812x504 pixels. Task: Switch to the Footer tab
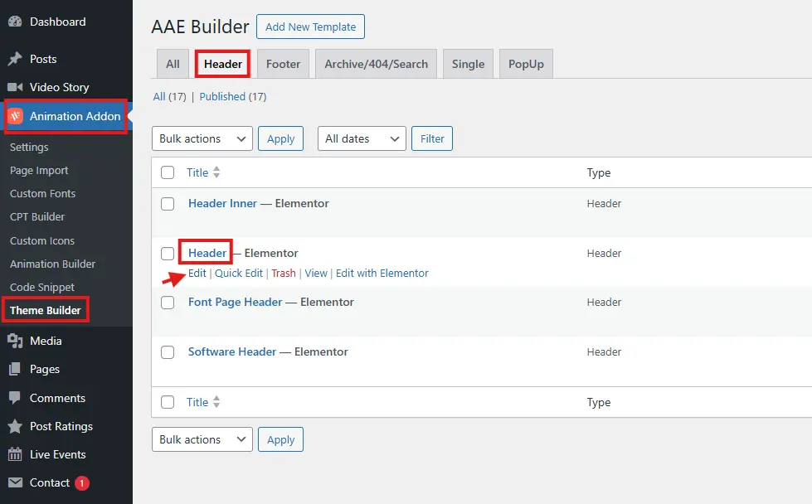point(283,64)
